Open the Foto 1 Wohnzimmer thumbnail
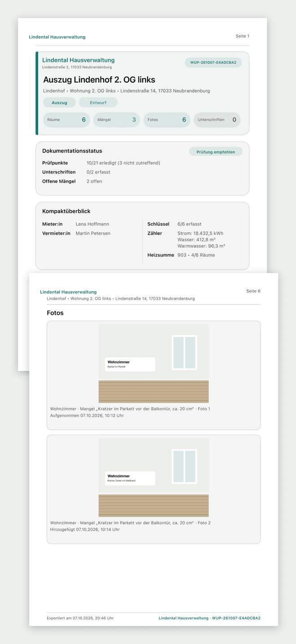The image size is (296, 644). point(153,363)
